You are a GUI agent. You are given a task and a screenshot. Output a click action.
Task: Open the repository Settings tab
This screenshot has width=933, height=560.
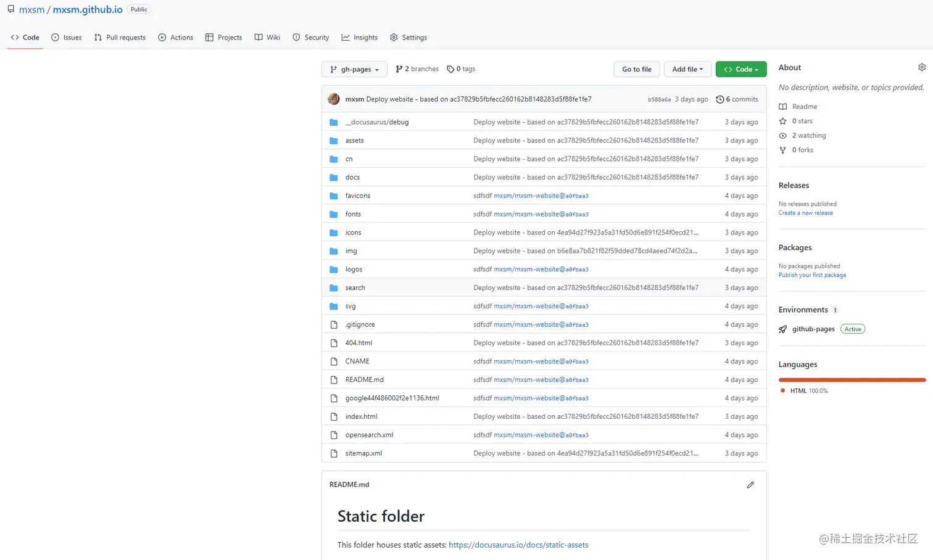point(408,38)
